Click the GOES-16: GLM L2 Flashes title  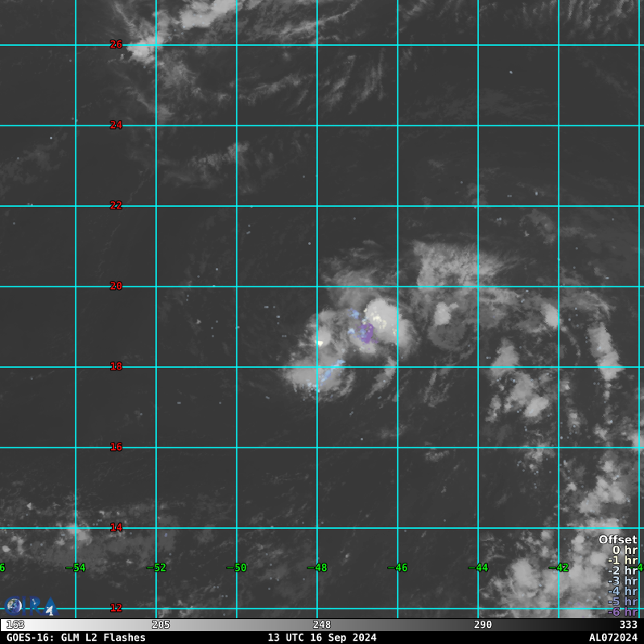[76, 638]
